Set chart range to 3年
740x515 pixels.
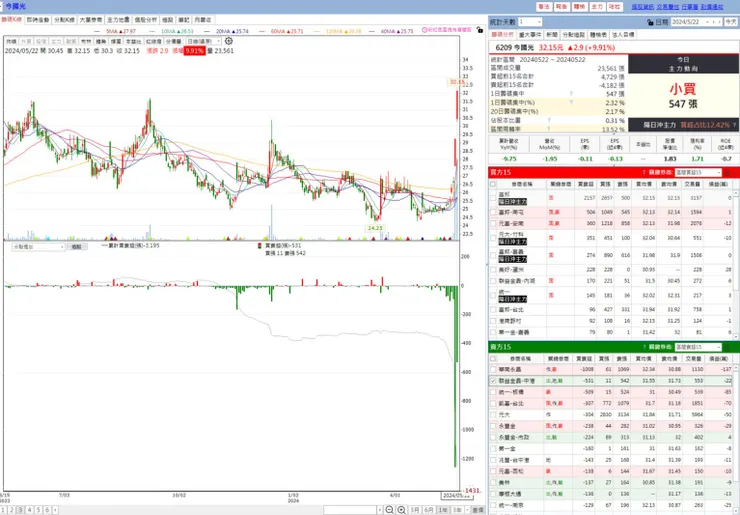457,510
